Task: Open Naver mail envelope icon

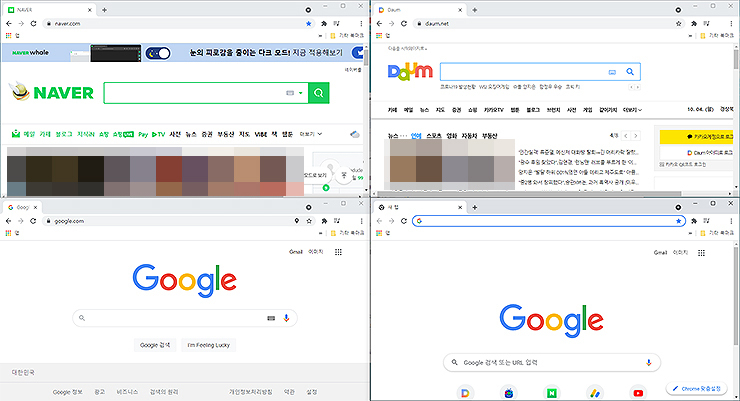Action: [16, 134]
